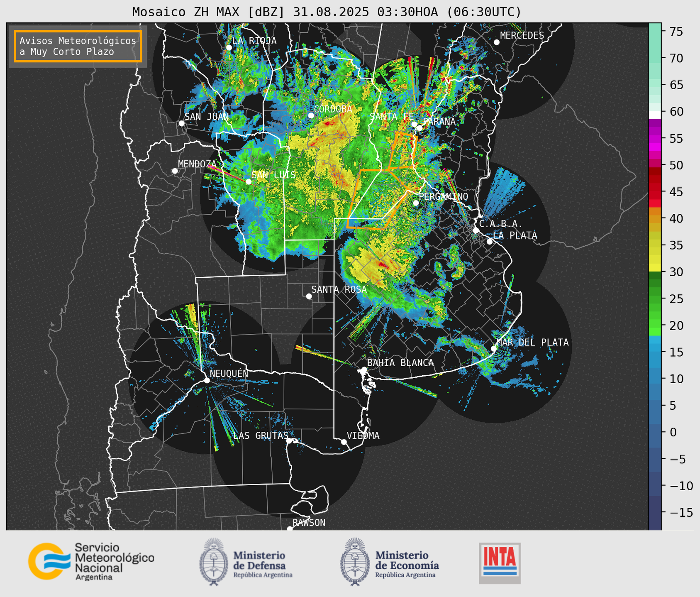Viewport: 700px width, 597px height.
Task: Click the 75 value on the dBZ scale
Action: (x=676, y=32)
